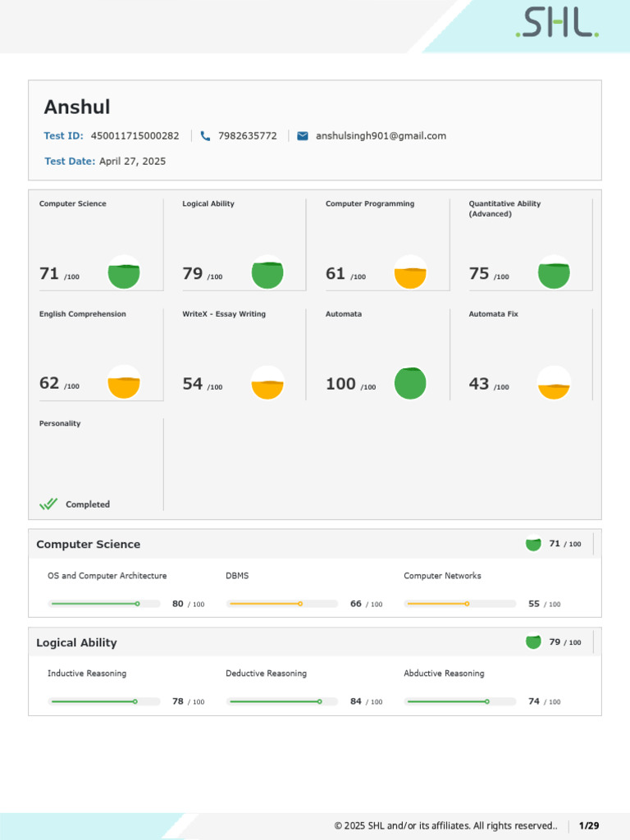Click the phone icon beside 7982635772

205,136
